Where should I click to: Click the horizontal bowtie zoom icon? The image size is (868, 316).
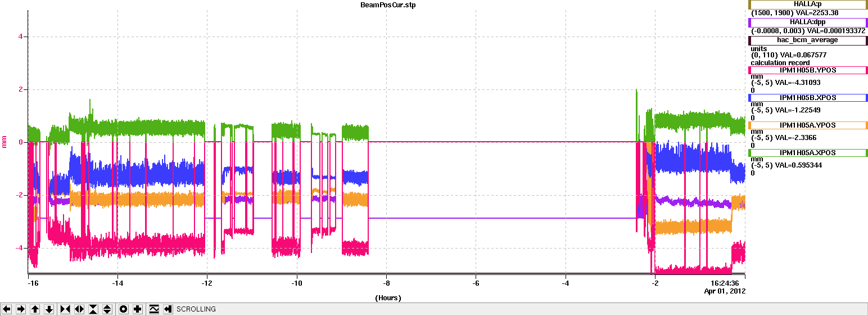tap(65, 309)
